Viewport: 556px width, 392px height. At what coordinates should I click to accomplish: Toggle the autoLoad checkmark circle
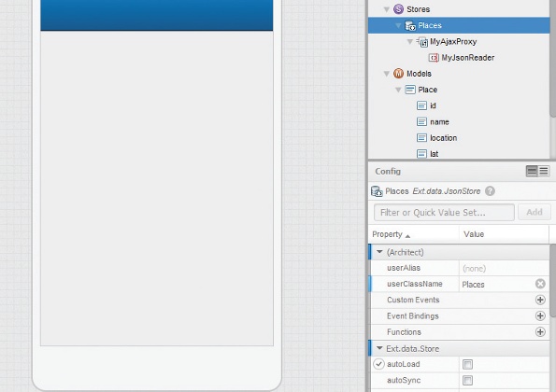[x=378, y=364]
